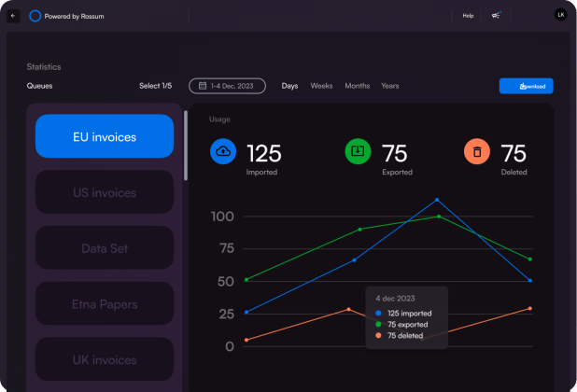The height and width of the screenshot is (392, 577).
Task: Switch to the Weeks view
Action: (321, 86)
